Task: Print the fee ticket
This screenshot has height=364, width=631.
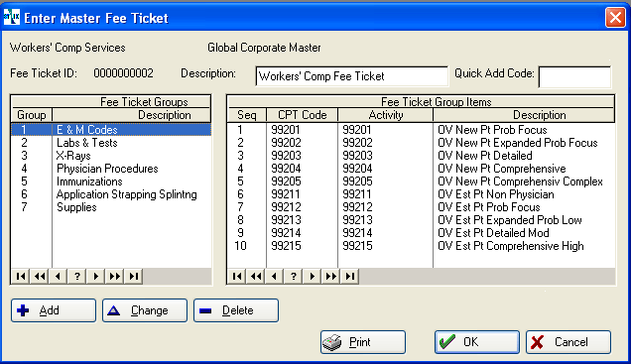Action: (363, 342)
